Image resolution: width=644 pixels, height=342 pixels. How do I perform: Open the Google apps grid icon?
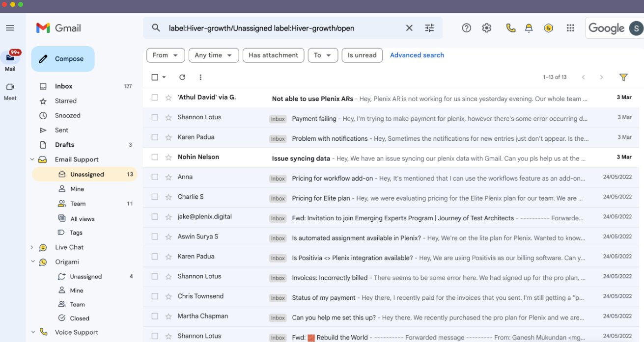570,28
